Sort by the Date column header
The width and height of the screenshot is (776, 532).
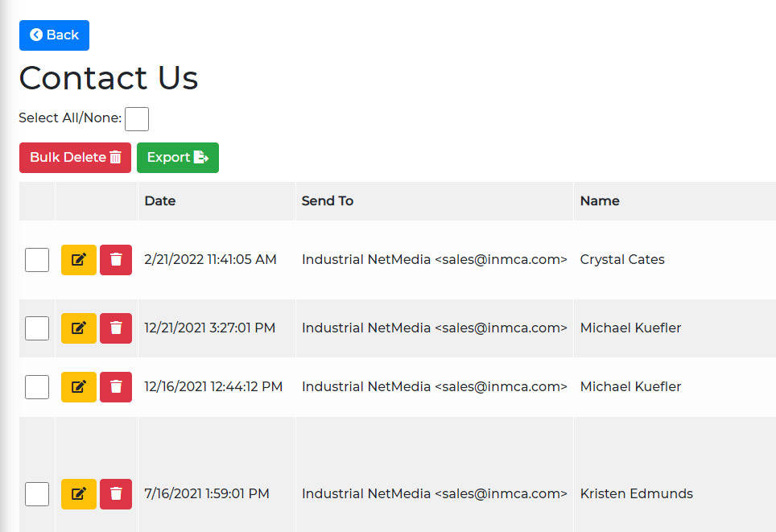pos(160,201)
